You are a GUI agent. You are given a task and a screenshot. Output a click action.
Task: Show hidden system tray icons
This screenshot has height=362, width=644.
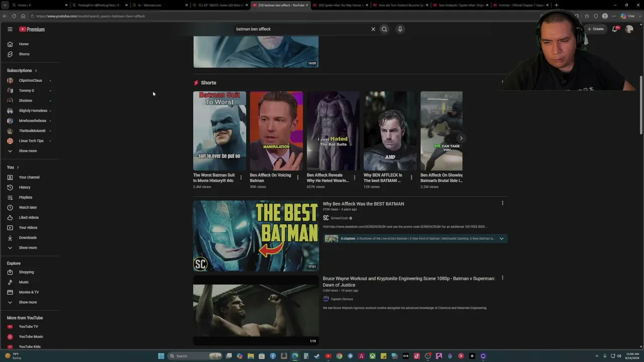pos(597,356)
